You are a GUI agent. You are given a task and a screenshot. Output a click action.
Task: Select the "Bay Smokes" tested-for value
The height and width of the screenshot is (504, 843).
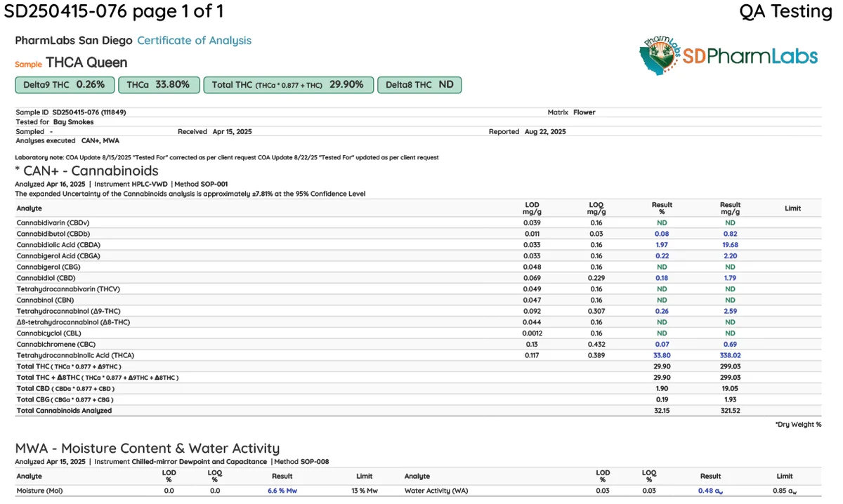click(73, 122)
